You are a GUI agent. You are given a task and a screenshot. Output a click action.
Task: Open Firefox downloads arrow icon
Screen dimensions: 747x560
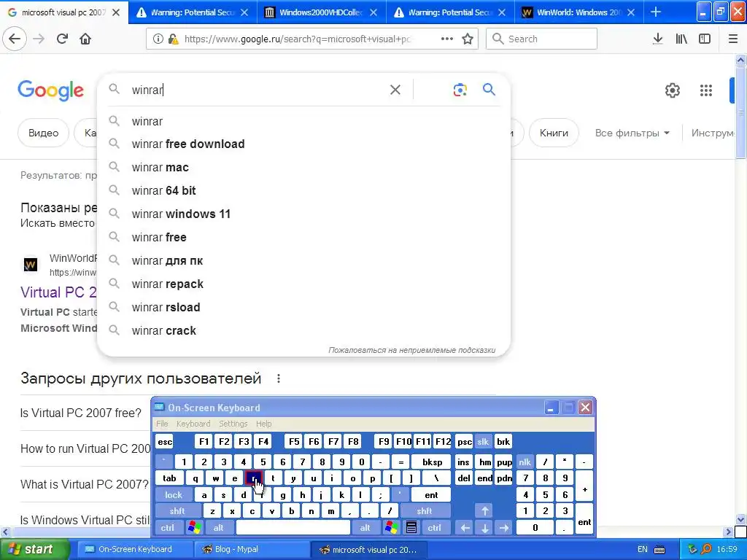pos(657,39)
